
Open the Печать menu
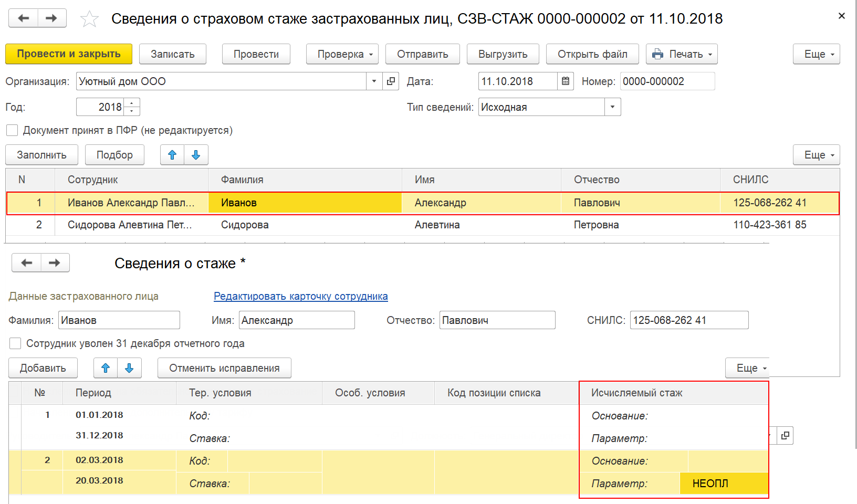coord(682,54)
